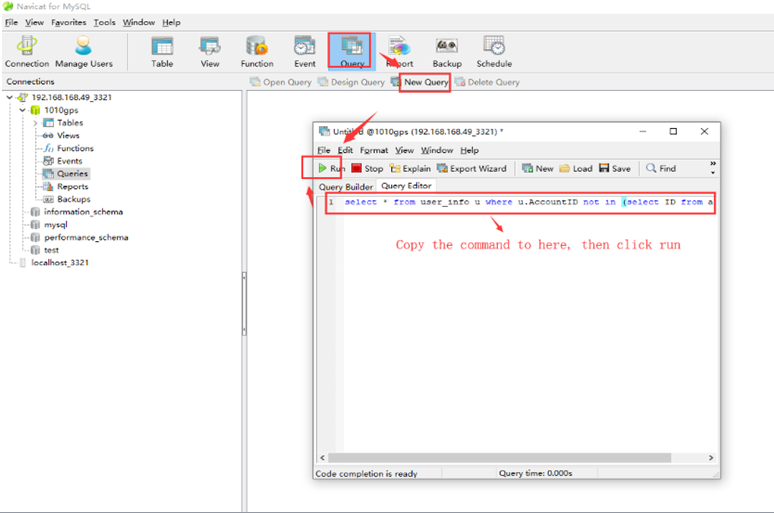This screenshot has height=513, width=774.
Task: Open the query window Format menu
Action: tap(374, 150)
